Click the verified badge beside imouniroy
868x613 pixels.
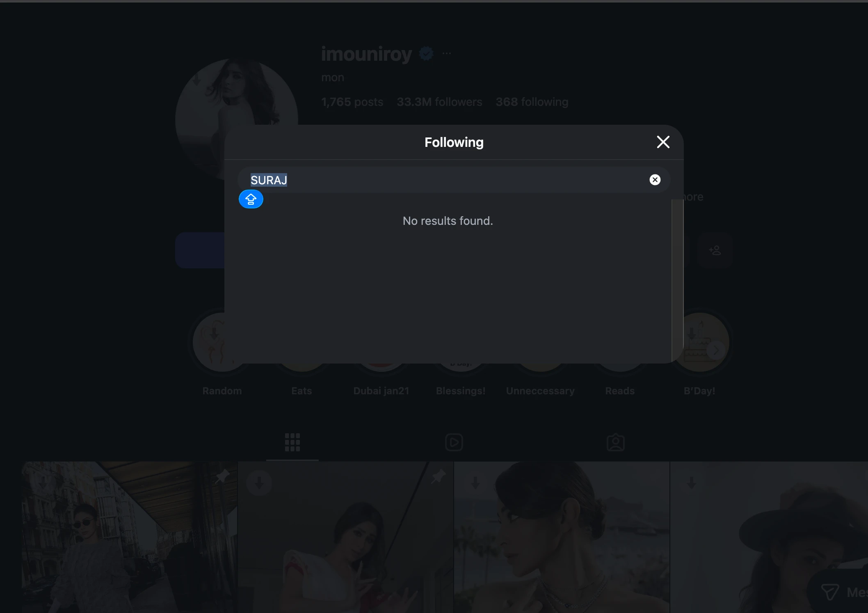(426, 53)
